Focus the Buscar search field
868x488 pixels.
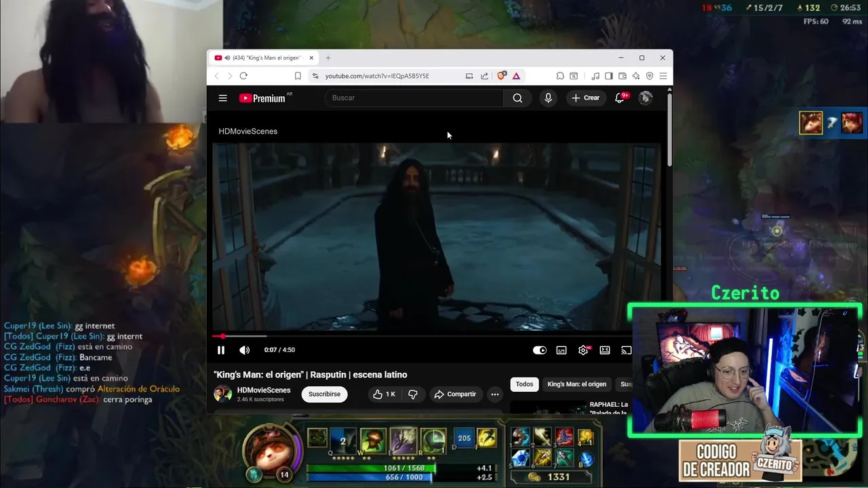[x=414, y=98]
